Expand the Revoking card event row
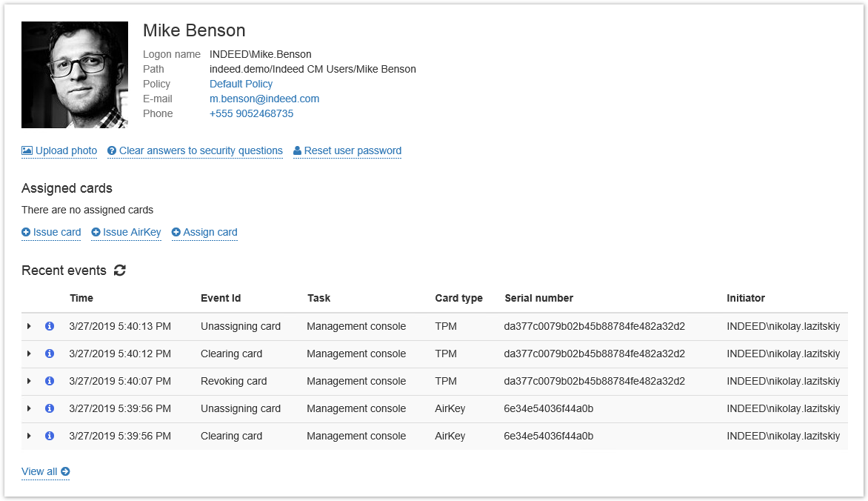 tap(29, 381)
